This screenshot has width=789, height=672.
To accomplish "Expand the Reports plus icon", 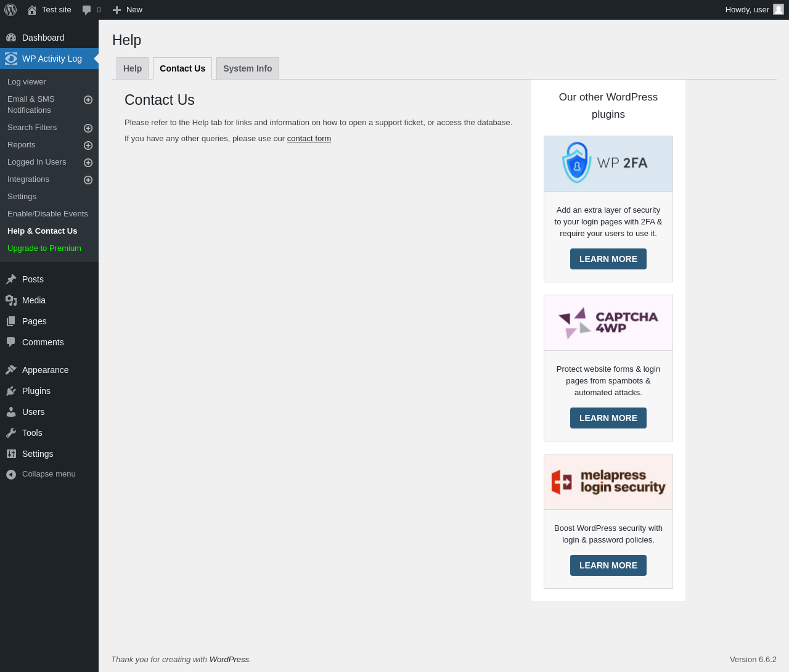I will tap(88, 145).
